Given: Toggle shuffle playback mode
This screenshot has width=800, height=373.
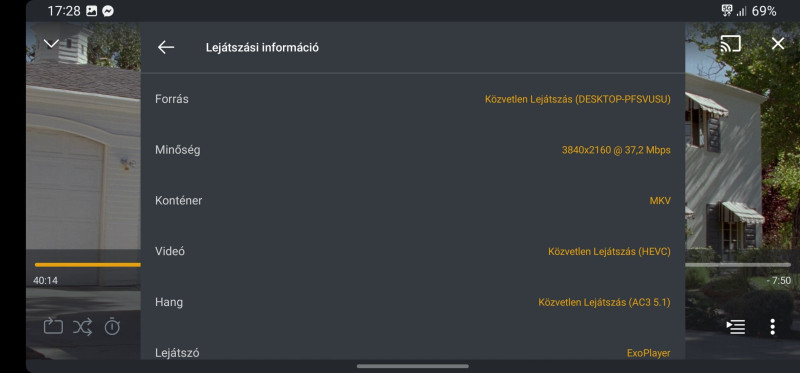Looking at the screenshot, I should (83, 327).
